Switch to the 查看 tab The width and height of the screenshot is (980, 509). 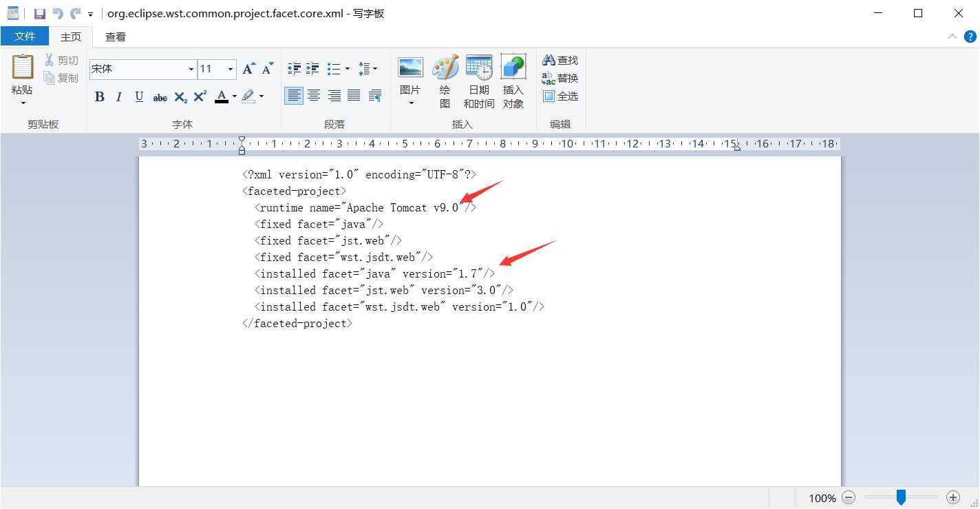click(115, 37)
